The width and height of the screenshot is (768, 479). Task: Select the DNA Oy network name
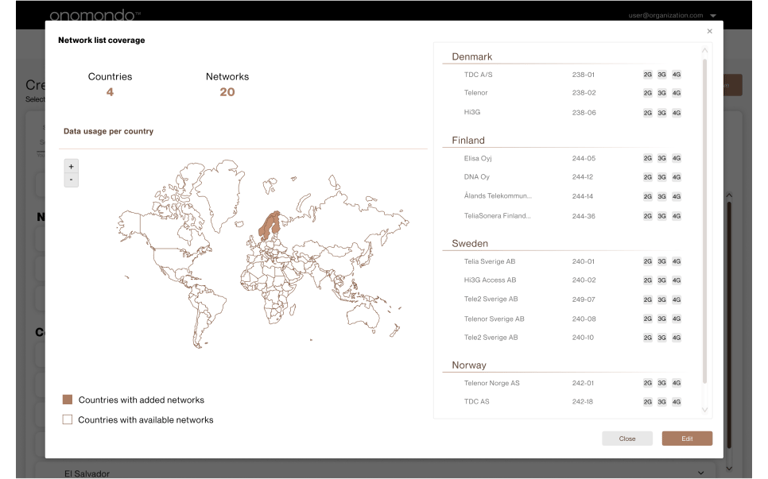[x=477, y=177]
